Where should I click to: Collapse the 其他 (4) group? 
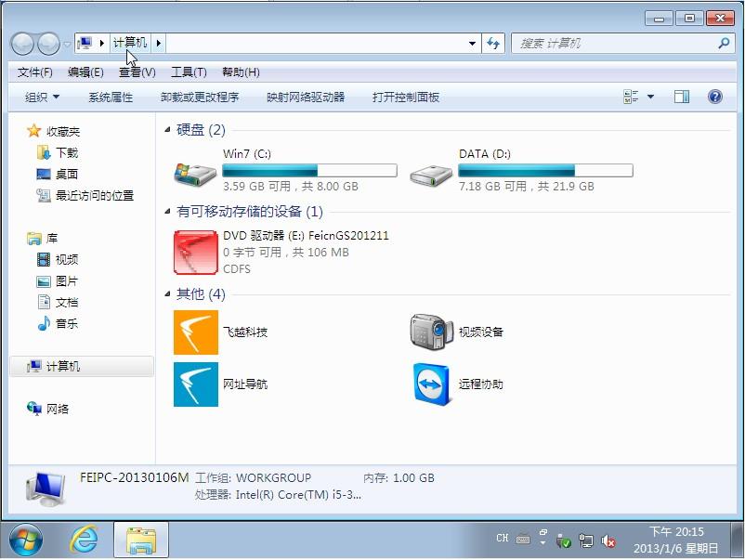(167, 294)
